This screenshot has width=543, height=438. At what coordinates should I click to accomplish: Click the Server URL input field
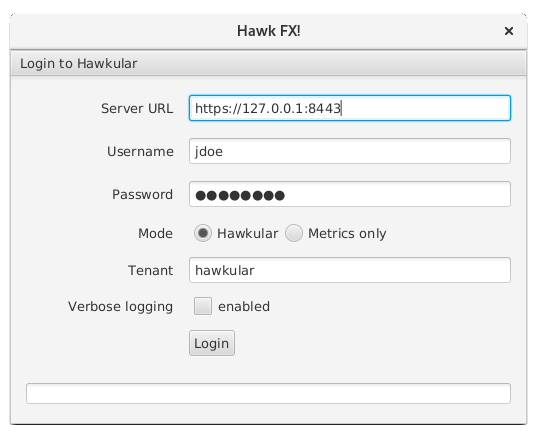pos(350,108)
